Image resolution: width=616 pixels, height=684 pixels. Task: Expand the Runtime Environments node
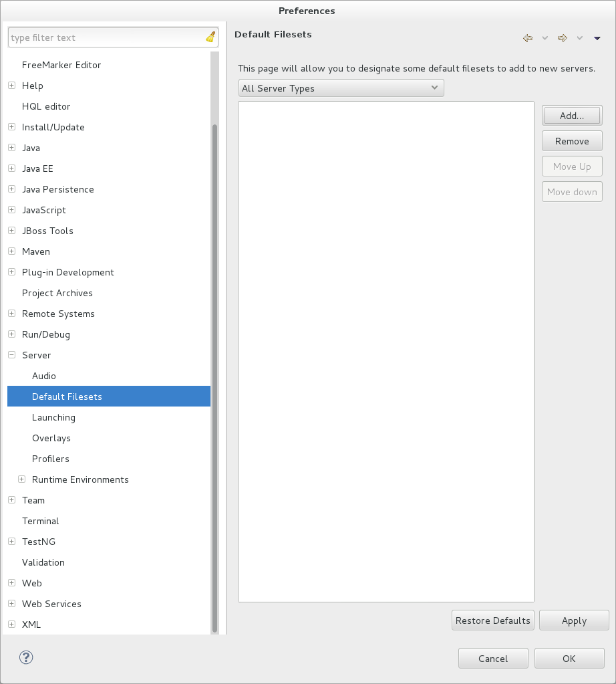pos(22,479)
